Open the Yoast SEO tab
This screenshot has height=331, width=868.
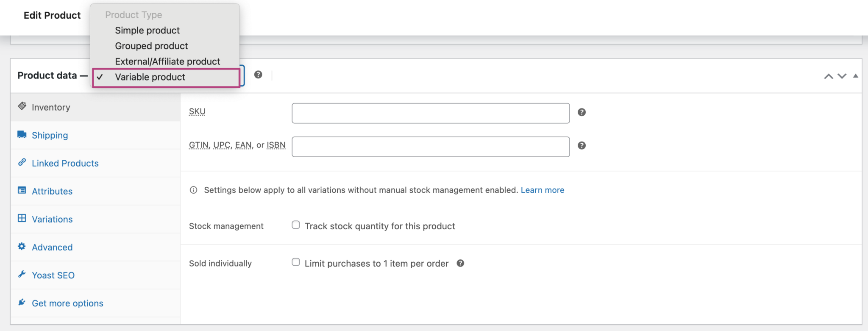pos(95,275)
